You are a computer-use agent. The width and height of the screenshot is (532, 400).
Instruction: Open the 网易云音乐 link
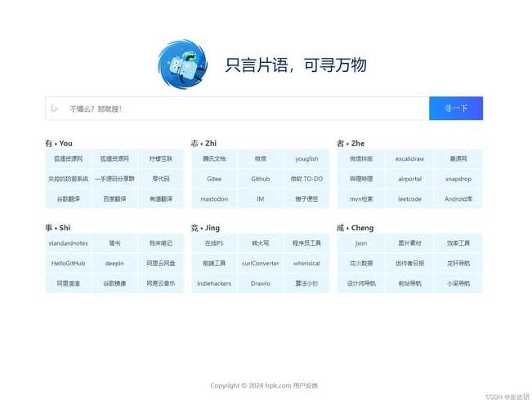tap(161, 283)
